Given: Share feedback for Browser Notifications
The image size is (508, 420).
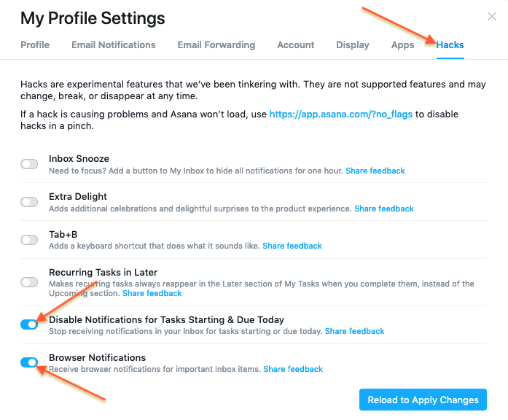Looking at the screenshot, I should pyautogui.click(x=293, y=369).
